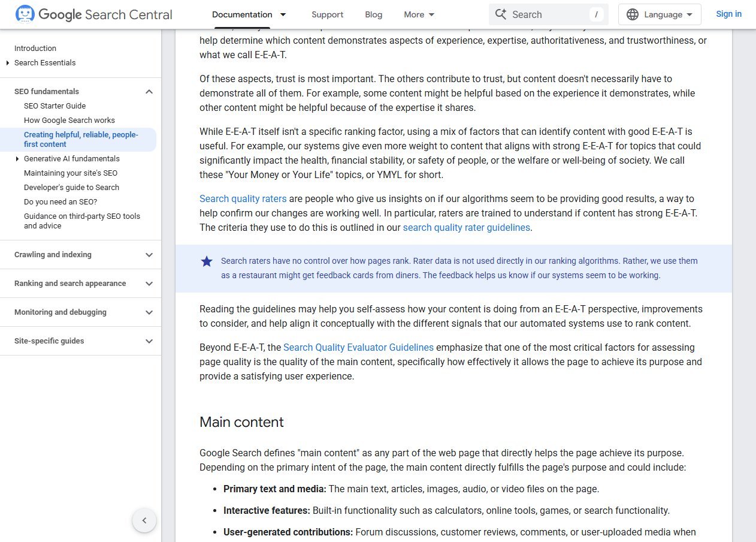Open the Search Quality Evaluator Guidelines link
The height and width of the screenshot is (542, 756).
pos(358,347)
